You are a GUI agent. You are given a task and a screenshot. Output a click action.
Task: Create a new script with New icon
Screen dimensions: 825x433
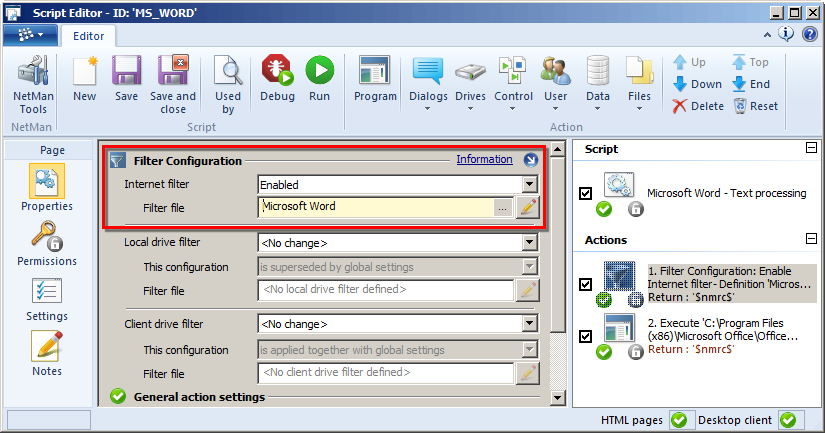[85, 79]
